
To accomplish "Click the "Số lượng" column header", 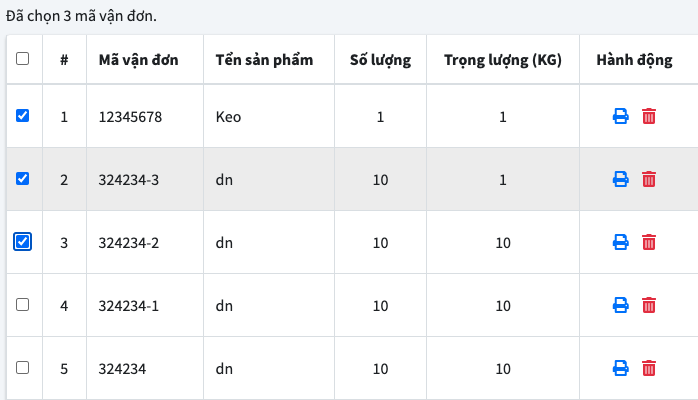I will pyautogui.click(x=380, y=60).
